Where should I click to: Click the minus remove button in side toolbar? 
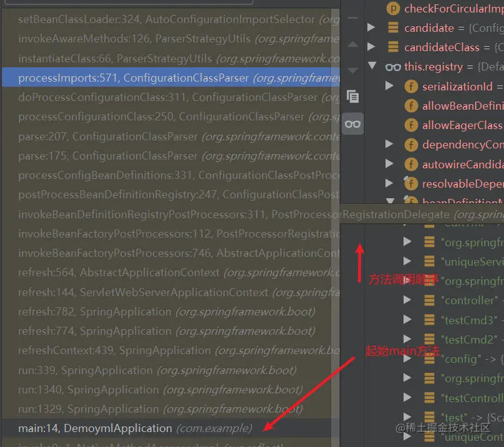click(352, 18)
